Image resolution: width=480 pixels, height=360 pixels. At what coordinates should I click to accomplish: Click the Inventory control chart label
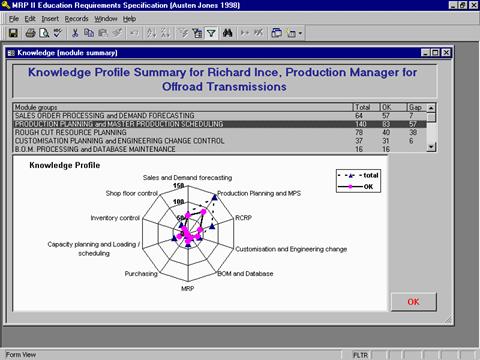(115, 218)
